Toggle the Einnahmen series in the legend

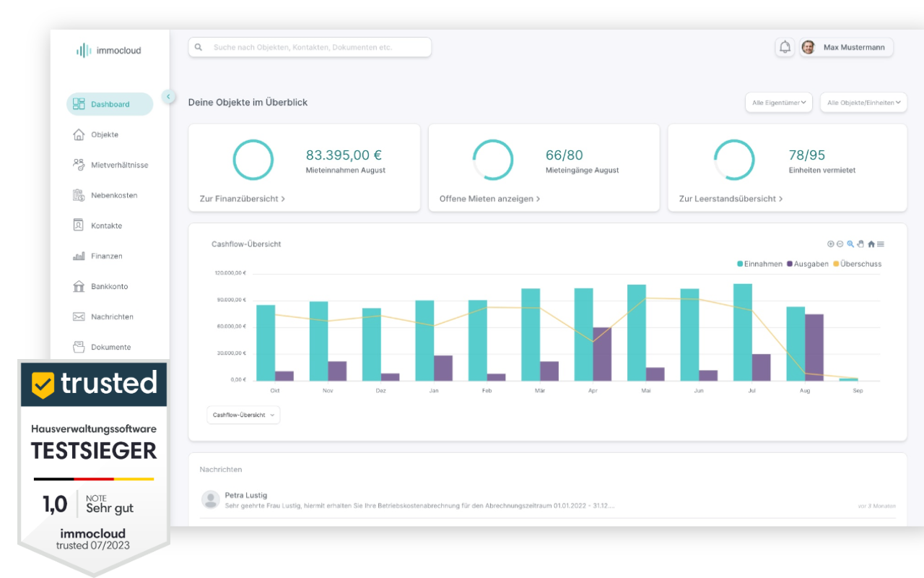click(x=759, y=264)
